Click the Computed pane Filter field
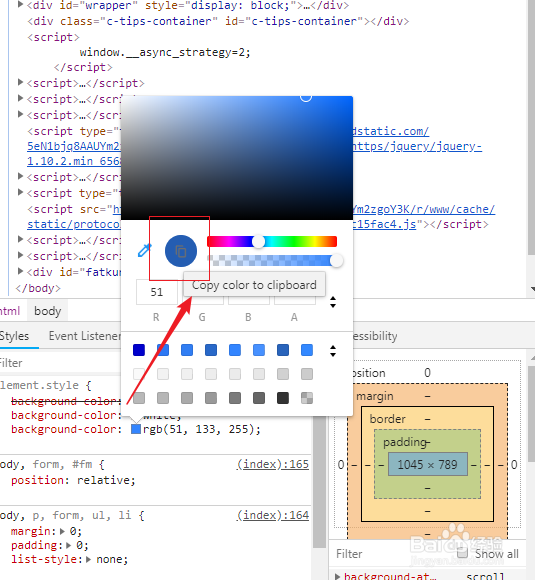The image size is (535, 580). 392,554
